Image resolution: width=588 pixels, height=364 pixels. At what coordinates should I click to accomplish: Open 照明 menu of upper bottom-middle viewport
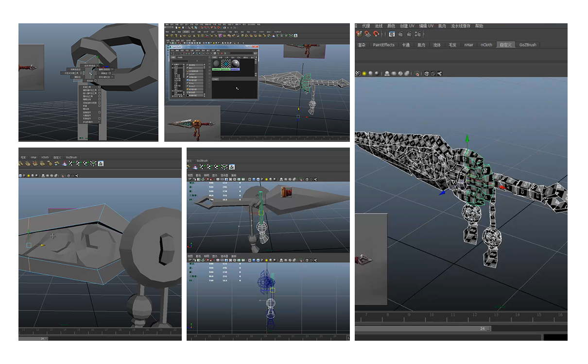(207, 175)
